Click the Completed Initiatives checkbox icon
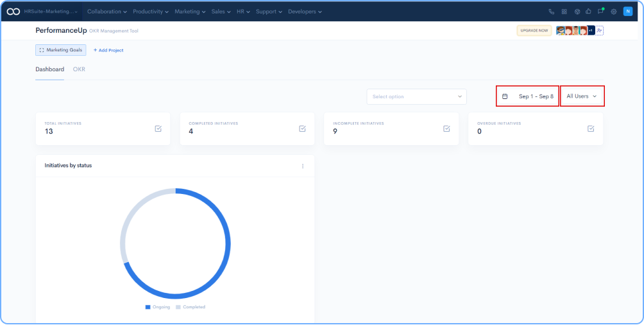644x325 pixels. click(302, 128)
